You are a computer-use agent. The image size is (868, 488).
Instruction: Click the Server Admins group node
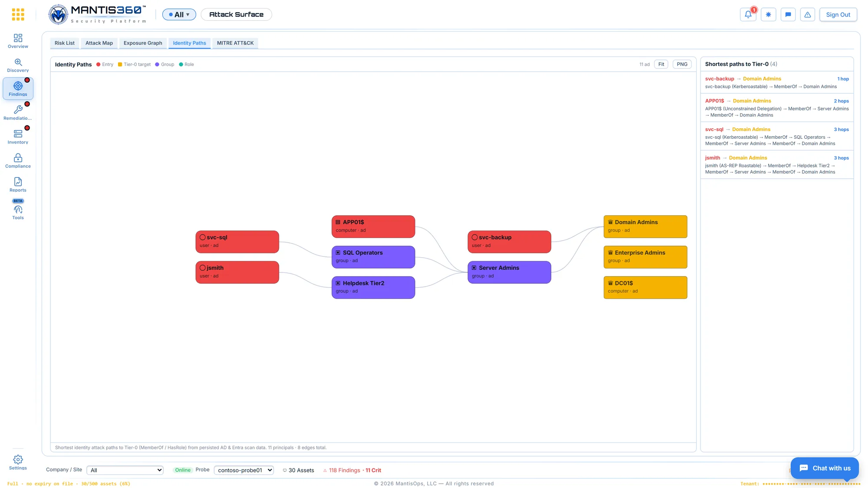510,272
